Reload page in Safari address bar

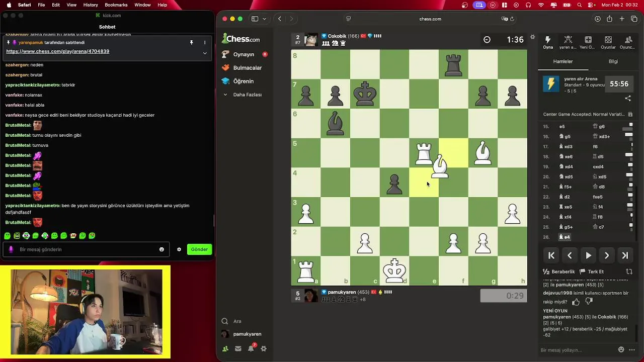coord(512,19)
